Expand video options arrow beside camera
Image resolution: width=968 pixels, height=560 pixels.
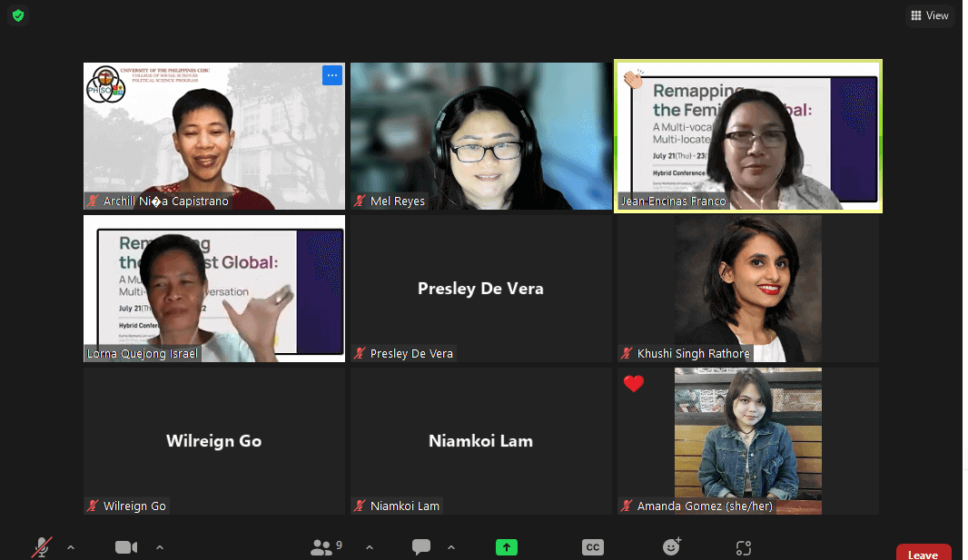pos(160,546)
